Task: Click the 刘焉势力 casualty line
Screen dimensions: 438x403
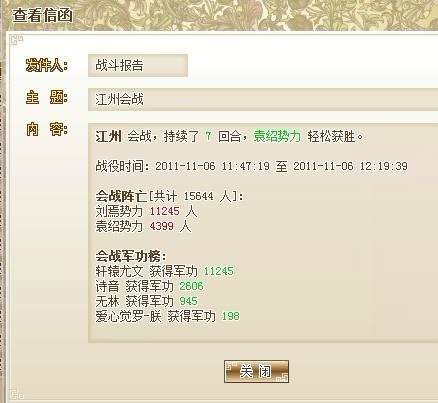Action: pos(146,211)
